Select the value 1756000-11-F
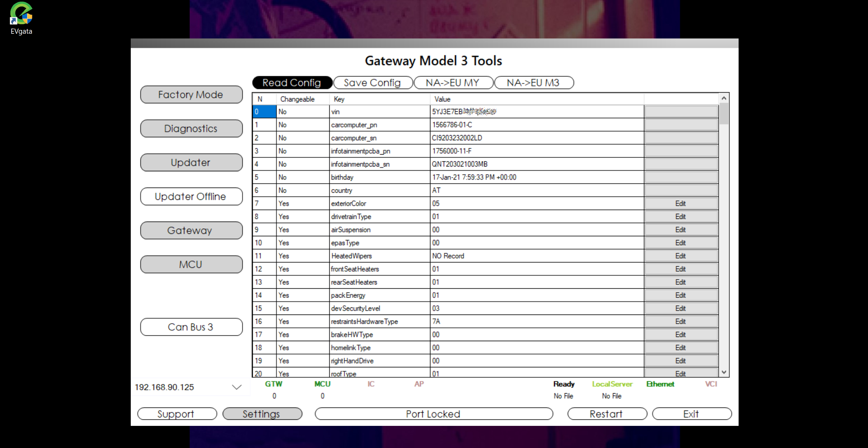Screen dimensions: 868x448 (x=537, y=151)
